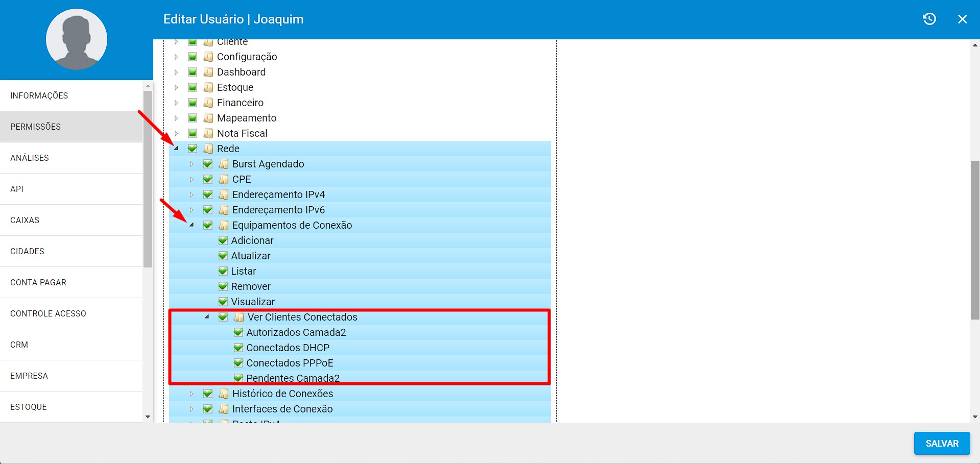
Task: Click the Configuração folder icon
Action: [208, 57]
